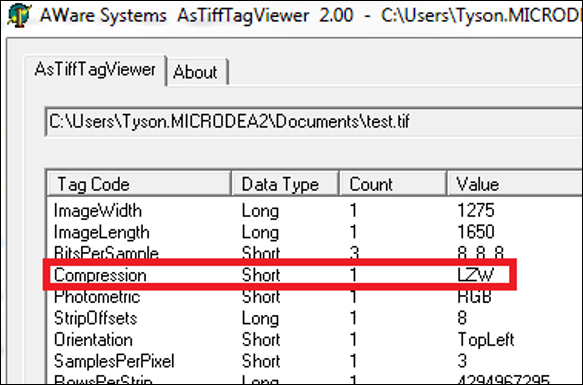Select the Photometric tag row
Screen dimensions: 583x385
(315, 296)
